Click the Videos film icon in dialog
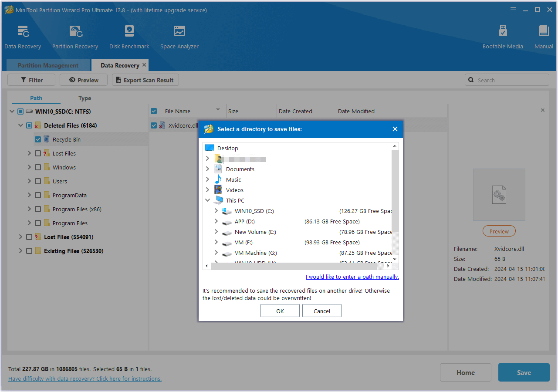Screen dimensions: 558x392 218,190
